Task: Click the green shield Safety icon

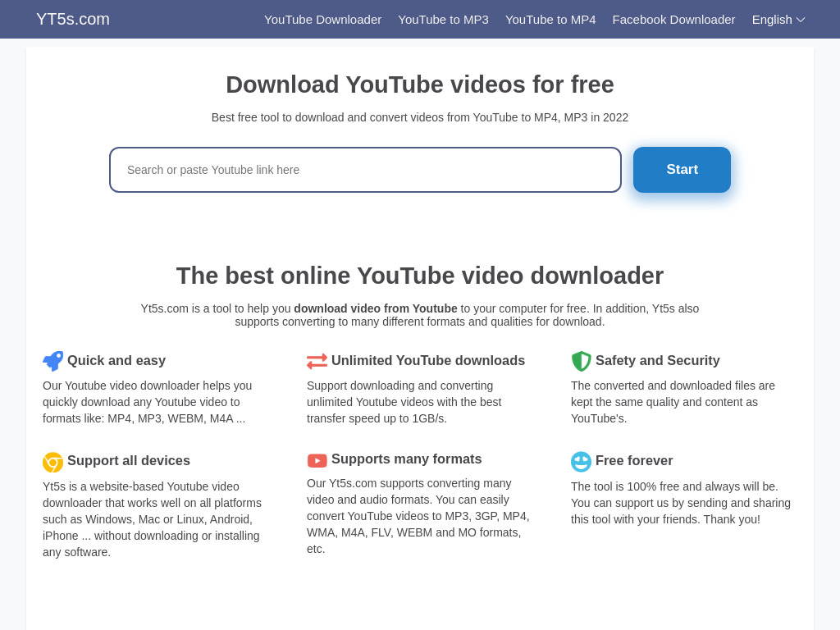Action: click(x=582, y=361)
